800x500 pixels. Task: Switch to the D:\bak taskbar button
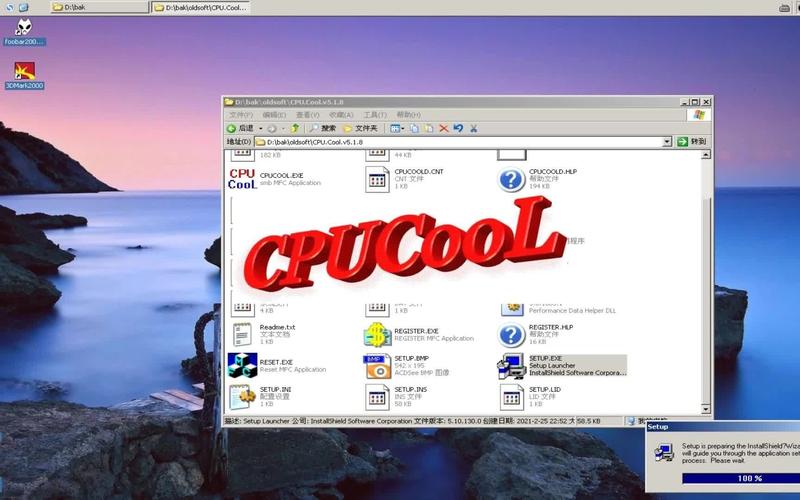click(99, 7)
